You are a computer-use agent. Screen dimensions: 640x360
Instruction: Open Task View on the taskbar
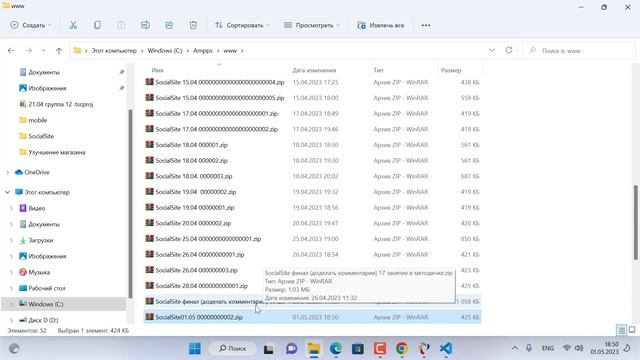(x=268, y=349)
